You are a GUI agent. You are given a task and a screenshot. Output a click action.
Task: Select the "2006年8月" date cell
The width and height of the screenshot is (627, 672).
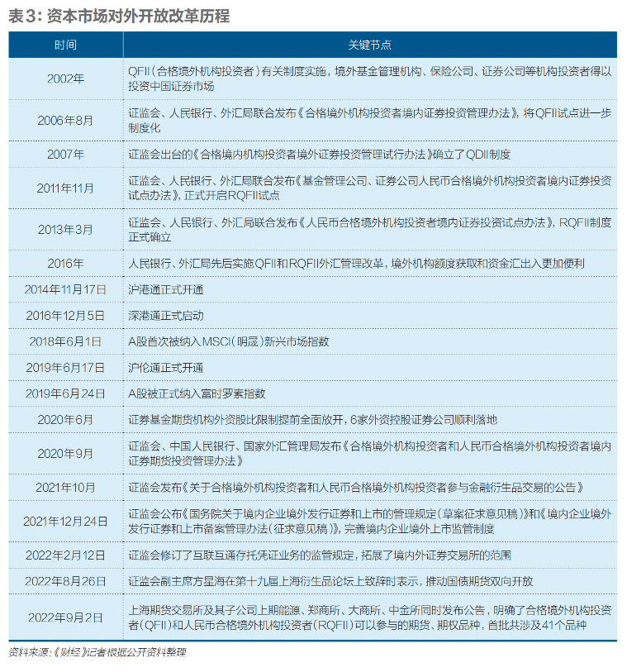pos(65,119)
